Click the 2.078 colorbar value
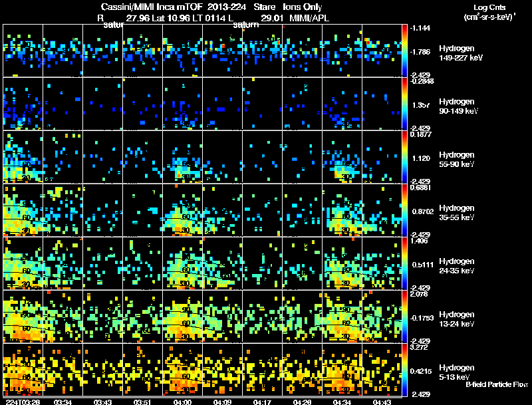The width and height of the screenshot is (532, 405). [420, 294]
